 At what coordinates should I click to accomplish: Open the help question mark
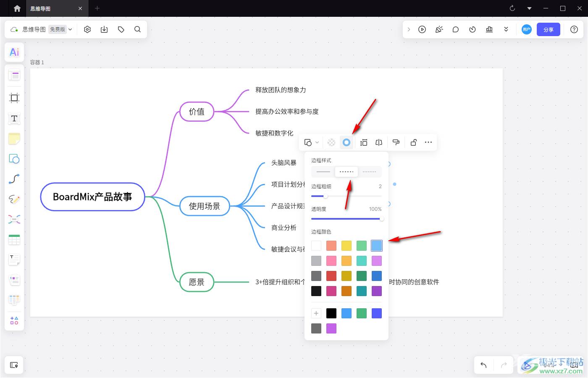pyautogui.click(x=574, y=29)
